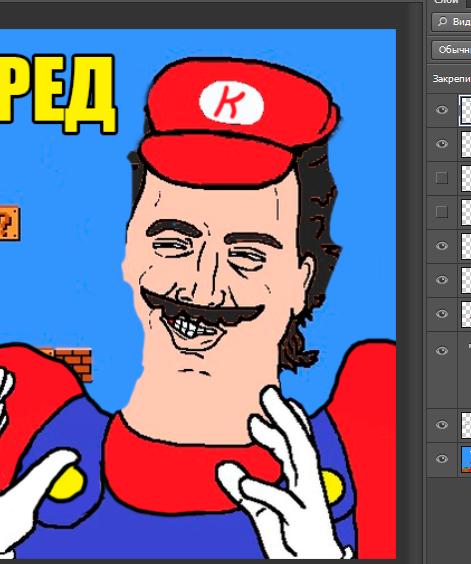471x564 pixels.
Task: Hide the seventh layer with its eye icon
Action: pyautogui.click(x=442, y=314)
